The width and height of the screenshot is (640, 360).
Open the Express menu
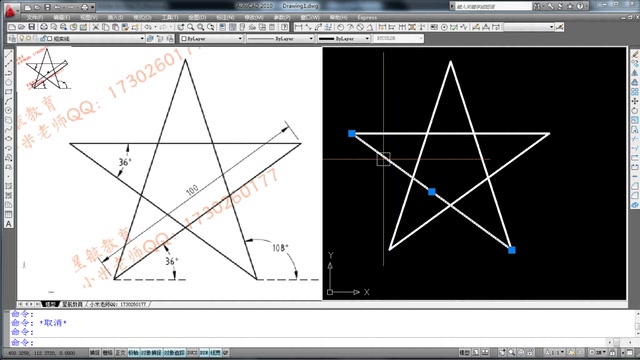pos(367,18)
